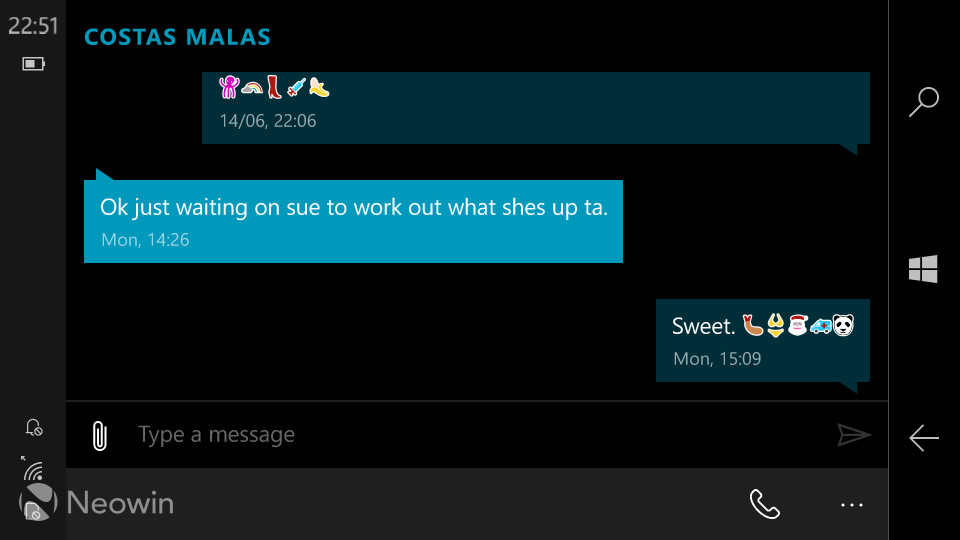The image size is (960, 540).
Task: Select the "Sweet." sent message bubble
Action: (x=763, y=340)
